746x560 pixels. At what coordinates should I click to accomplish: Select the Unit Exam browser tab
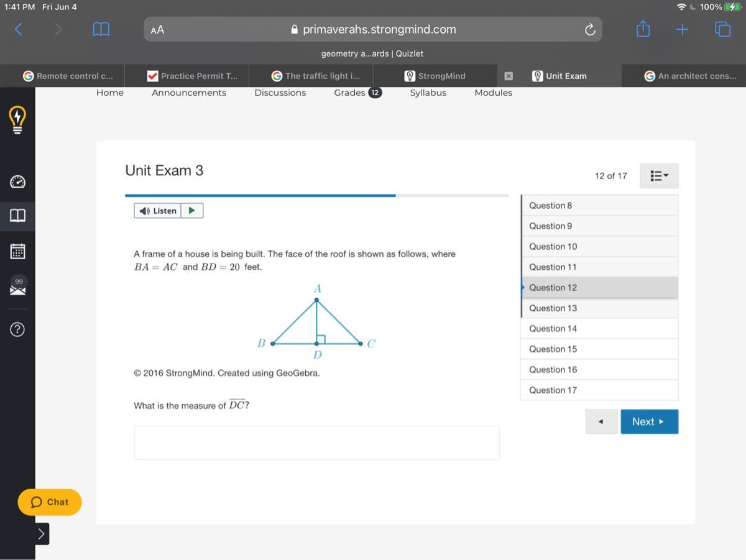click(x=559, y=76)
